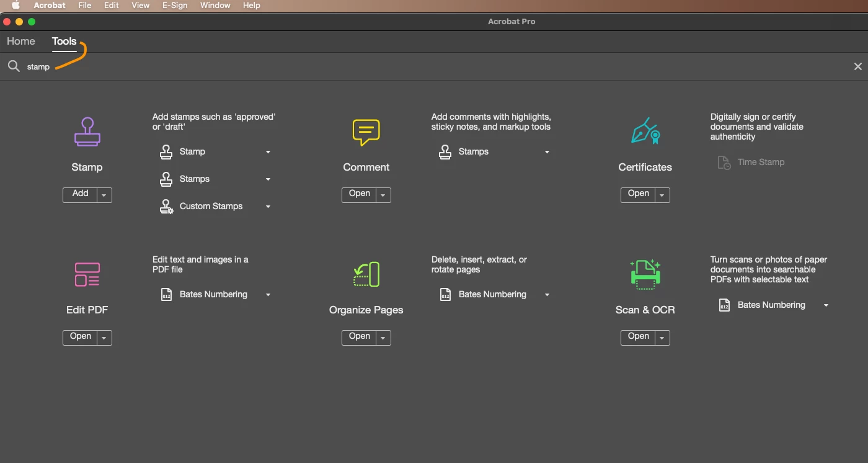The height and width of the screenshot is (463, 868).
Task: Click the Certificates tool title text
Action: coord(645,167)
